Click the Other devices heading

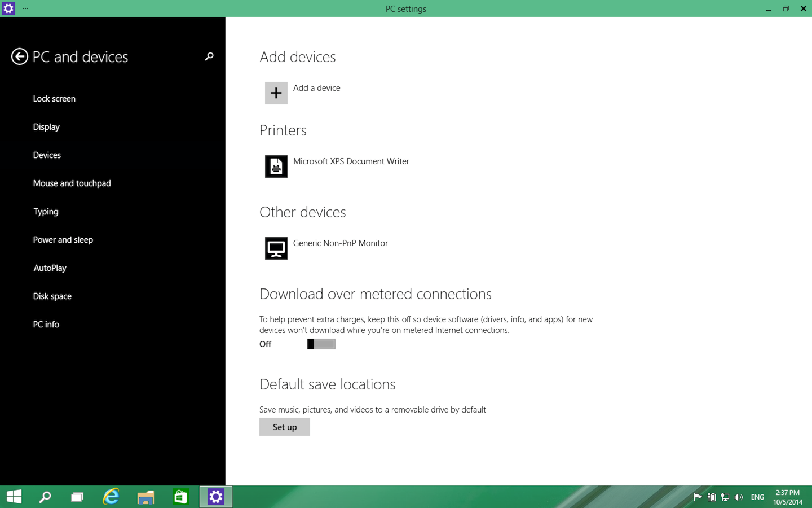[x=303, y=212]
